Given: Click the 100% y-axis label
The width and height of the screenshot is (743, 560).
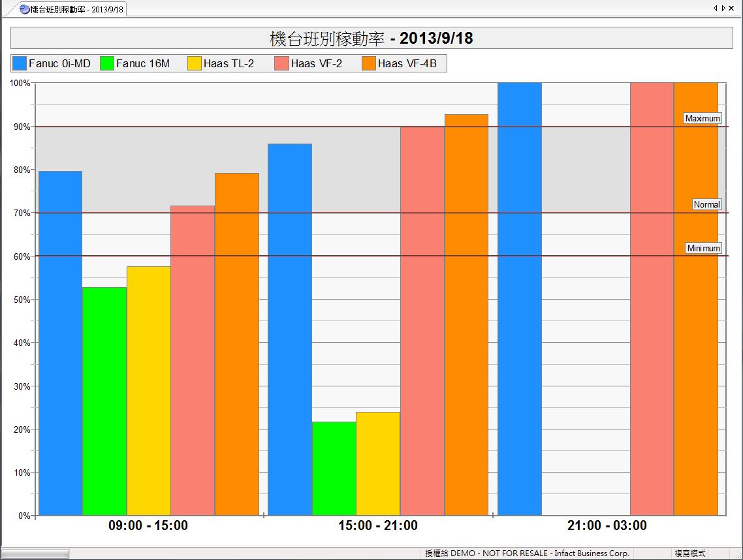Looking at the screenshot, I should tap(20, 84).
